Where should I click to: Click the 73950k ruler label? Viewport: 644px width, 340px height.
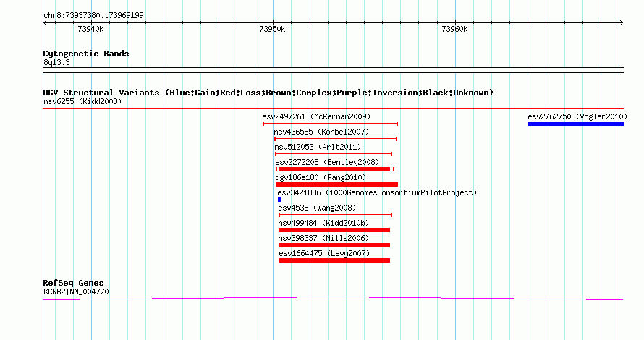(x=272, y=29)
